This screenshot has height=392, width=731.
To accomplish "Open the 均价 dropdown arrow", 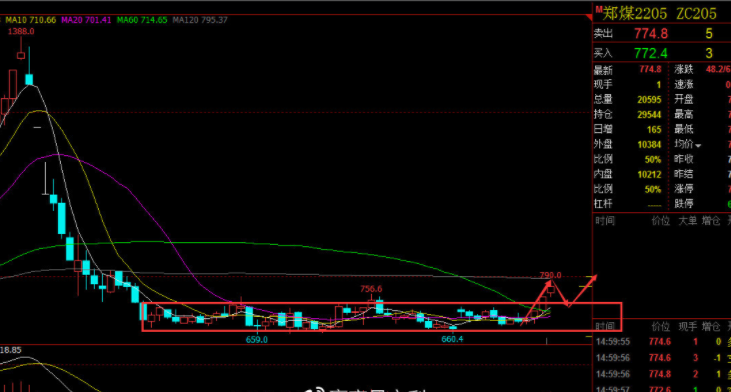I will coord(698,146).
